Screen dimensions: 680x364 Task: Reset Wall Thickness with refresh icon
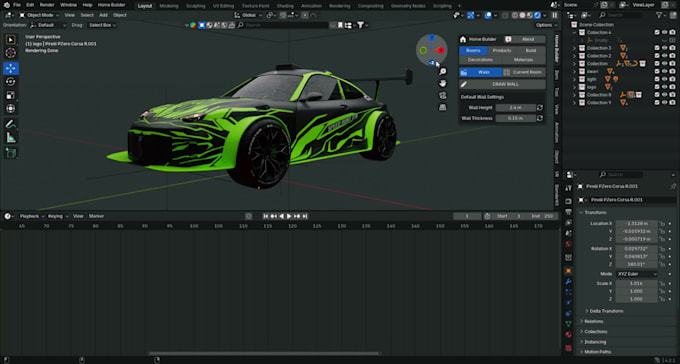point(540,118)
